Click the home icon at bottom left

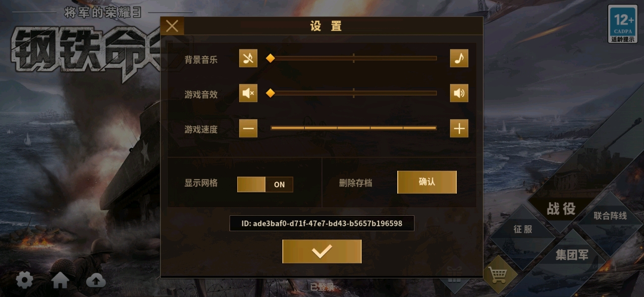pos(60,281)
